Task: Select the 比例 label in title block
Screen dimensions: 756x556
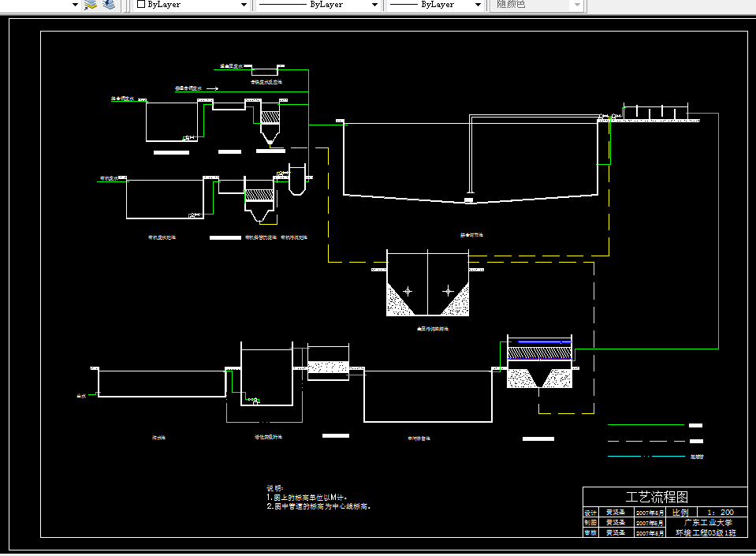Action: pos(680,513)
